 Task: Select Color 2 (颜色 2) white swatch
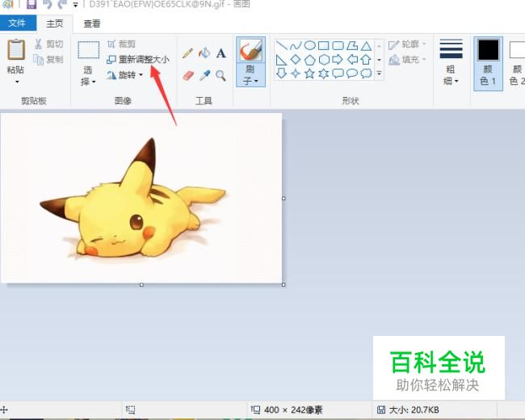pyautogui.click(x=517, y=49)
